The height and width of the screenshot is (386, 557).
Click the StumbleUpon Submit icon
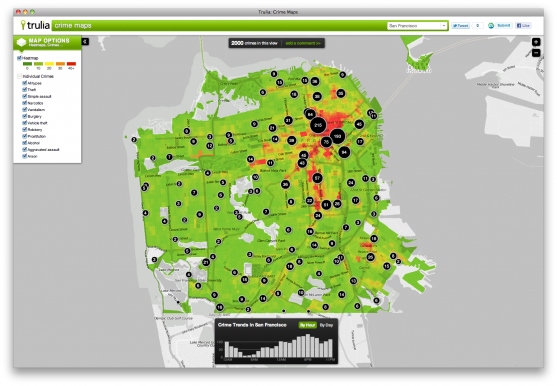coord(491,26)
